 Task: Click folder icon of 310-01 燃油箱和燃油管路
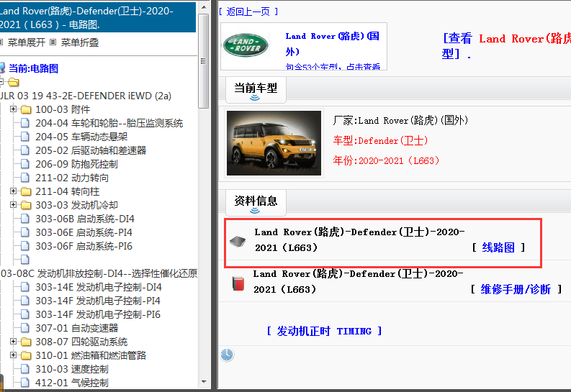point(25,355)
